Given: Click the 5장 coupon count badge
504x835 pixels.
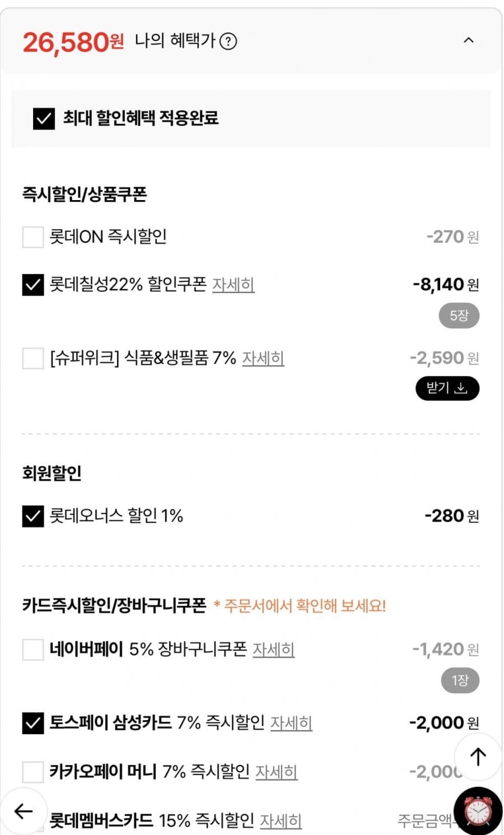Looking at the screenshot, I should click(x=459, y=316).
